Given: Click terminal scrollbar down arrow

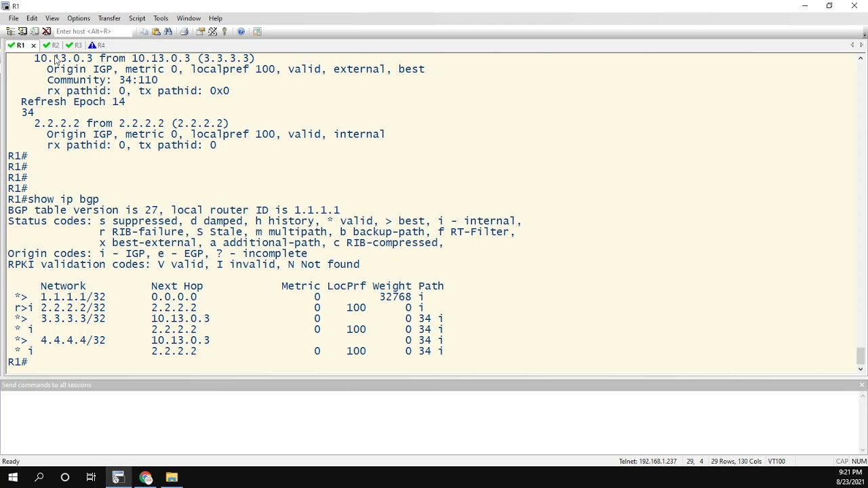Looking at the screenshot, I should (861, 369).
